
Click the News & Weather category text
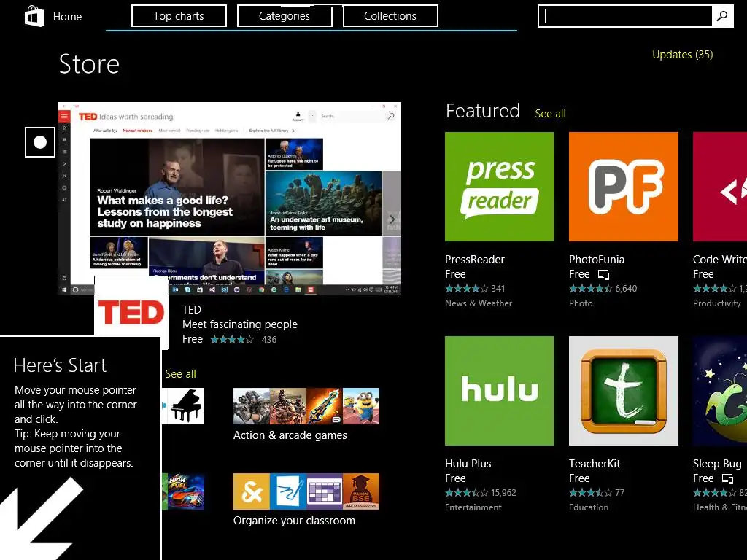coord(479,303)
